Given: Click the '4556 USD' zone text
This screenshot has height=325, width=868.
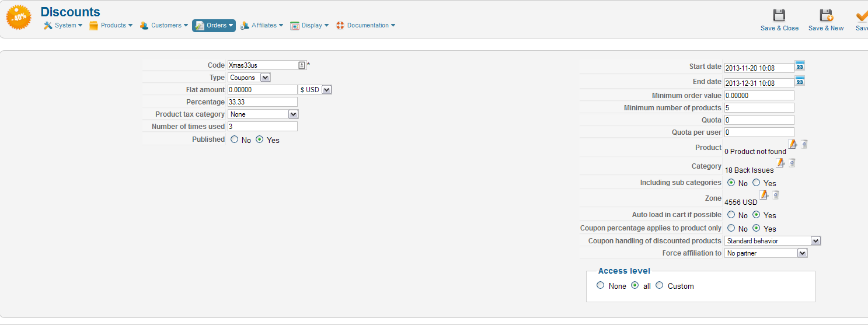Looking at the screenshot, I should click(x=741, y=202).
